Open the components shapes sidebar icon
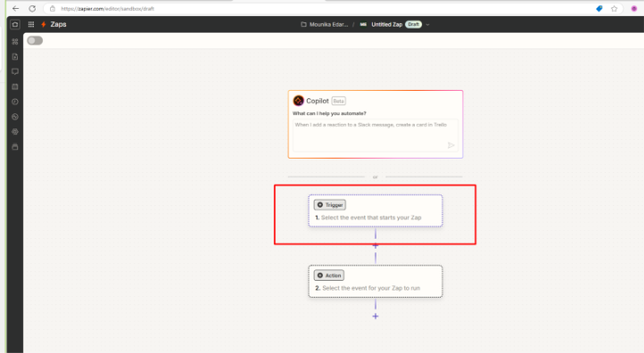644x353 pixels. [x=15, y=42]
